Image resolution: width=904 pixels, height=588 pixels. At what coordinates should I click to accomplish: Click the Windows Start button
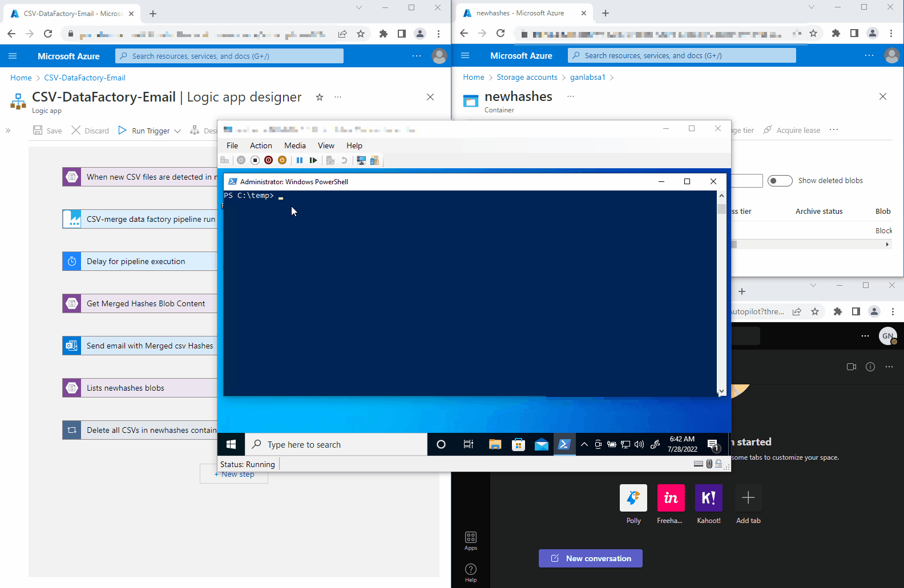[x=231, y=444]
